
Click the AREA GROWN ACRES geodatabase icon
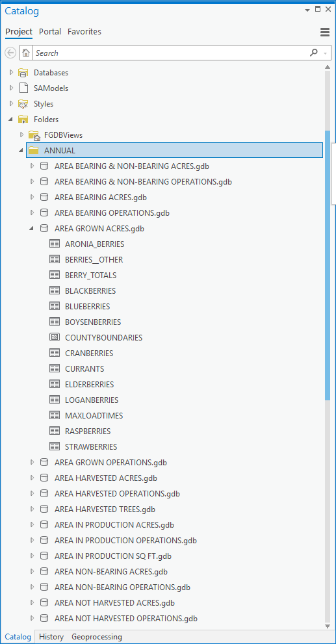tap(44, 229)
